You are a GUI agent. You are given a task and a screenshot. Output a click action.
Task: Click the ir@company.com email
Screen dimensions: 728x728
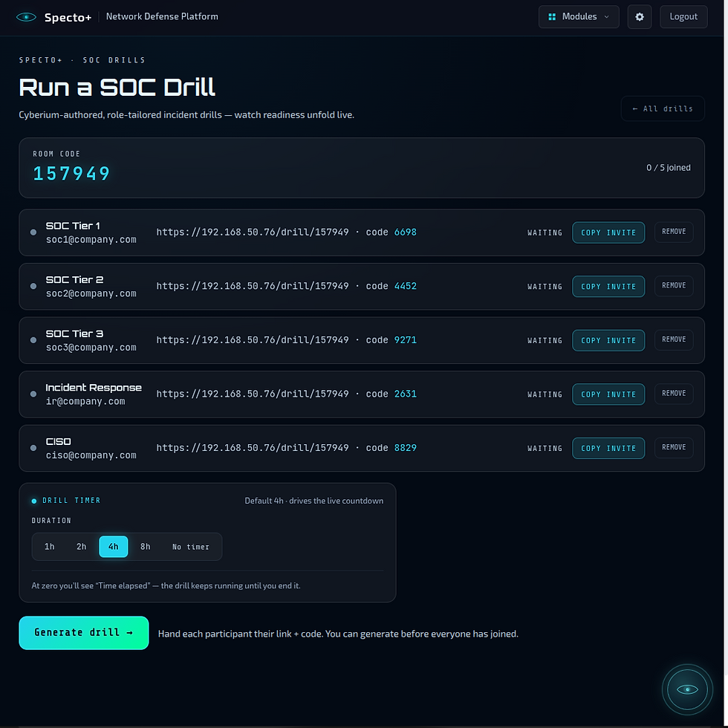coord(85,401)
